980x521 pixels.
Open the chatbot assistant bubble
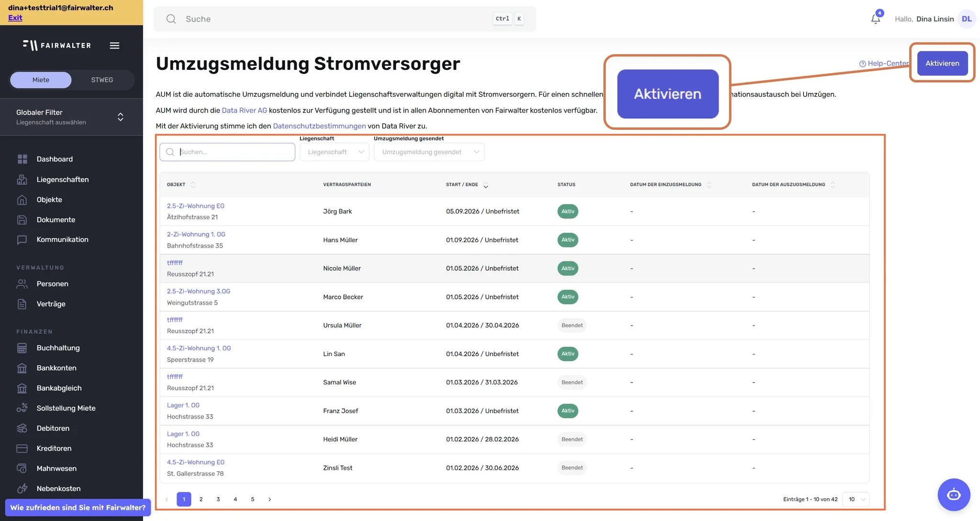(954, 495)
